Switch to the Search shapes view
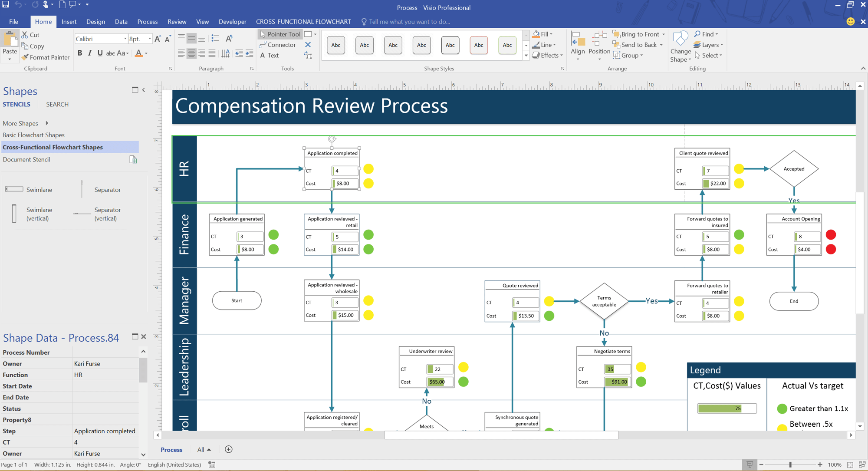 57,104
